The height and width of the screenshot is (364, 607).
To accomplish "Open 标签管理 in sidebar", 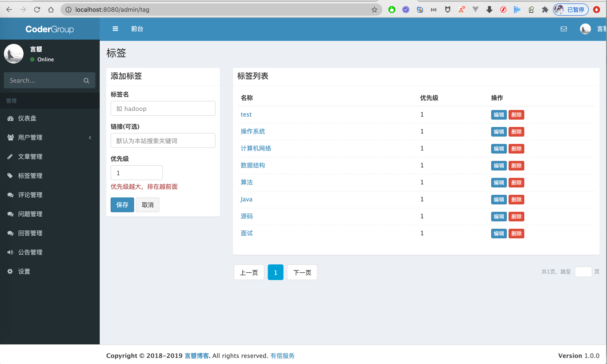I will pos(30,176).
